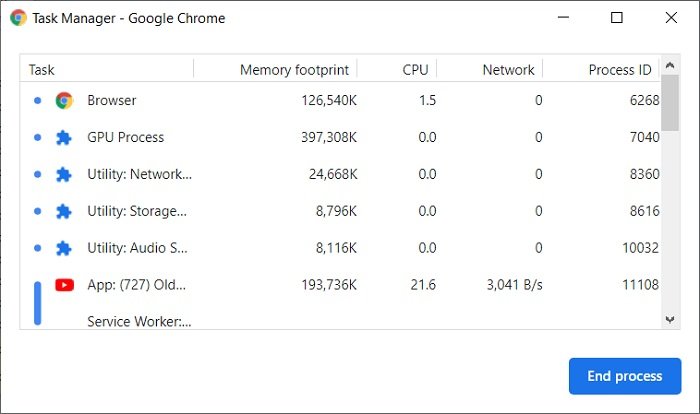The image size is (700, 414).
Task: Click the YouTube icon in App row
Action: tap(64, 285)
